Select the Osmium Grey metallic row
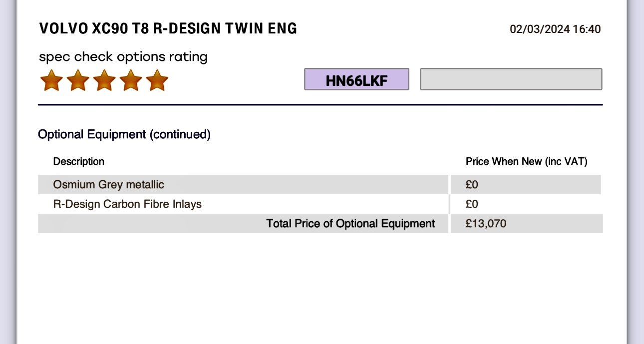Image resolution: width=644 pixels, height=344 pixels. pyautogui.click(x=320, y=184)
